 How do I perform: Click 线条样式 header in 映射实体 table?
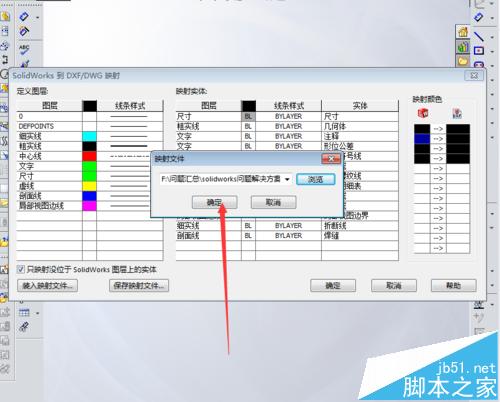click(x=289, y=106)
